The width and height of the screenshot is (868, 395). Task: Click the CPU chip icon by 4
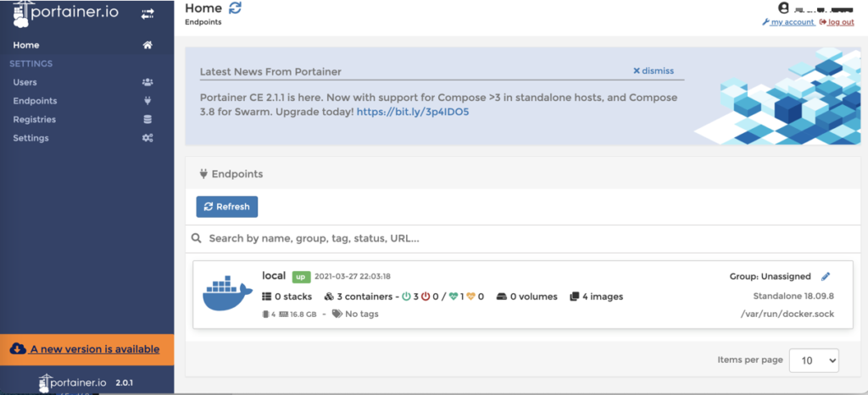[265, 314]
